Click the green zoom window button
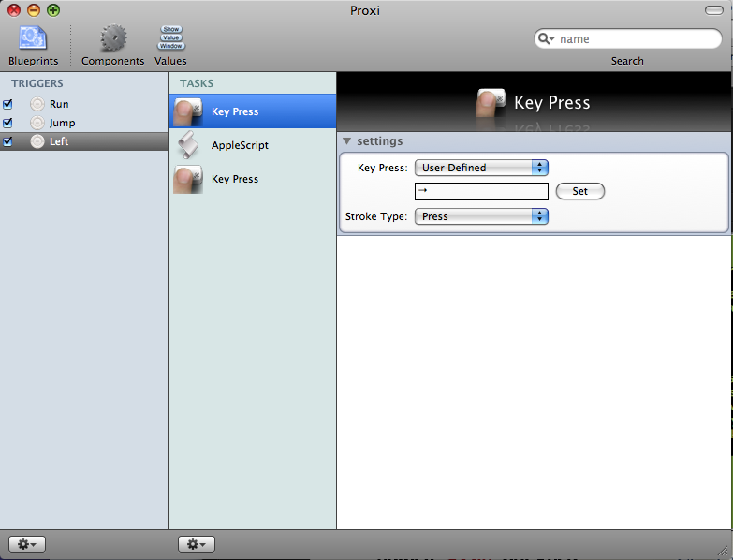Image resolution: width=733 pixels, height=560 pixels. click(53, 10)
